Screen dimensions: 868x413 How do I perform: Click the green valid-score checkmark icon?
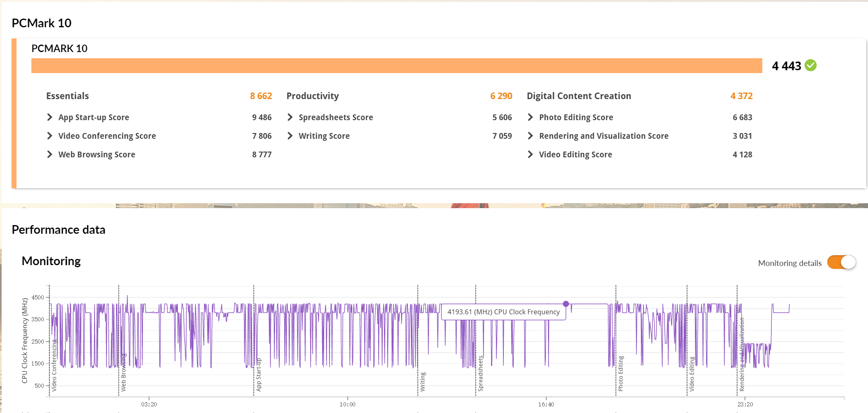(811, 65)
